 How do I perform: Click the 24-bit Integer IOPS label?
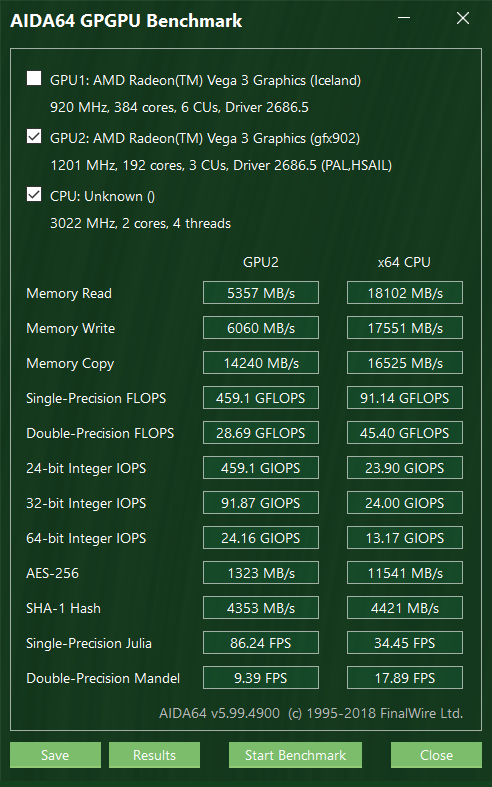coord(86,468)
